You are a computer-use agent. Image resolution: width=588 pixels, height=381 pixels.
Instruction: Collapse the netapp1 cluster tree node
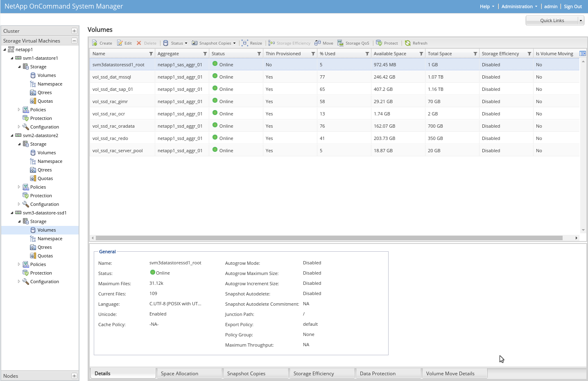pos(5,50)
